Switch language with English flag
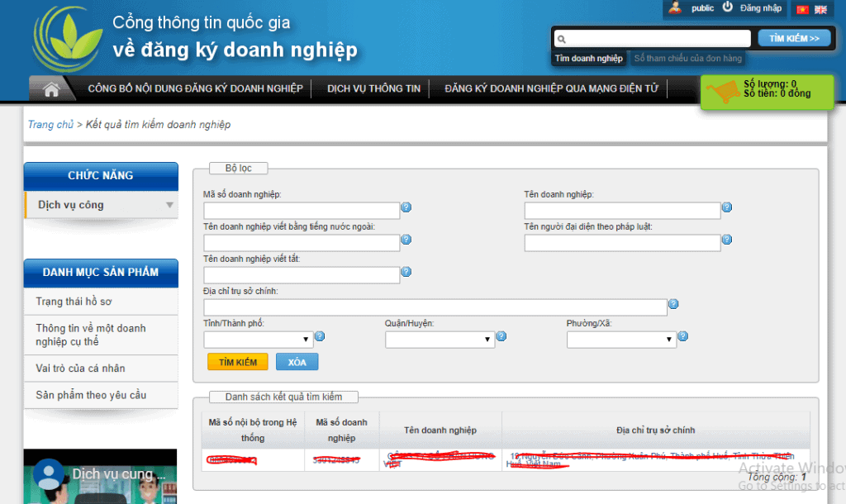The image size is (846, 504). (820, 9)
